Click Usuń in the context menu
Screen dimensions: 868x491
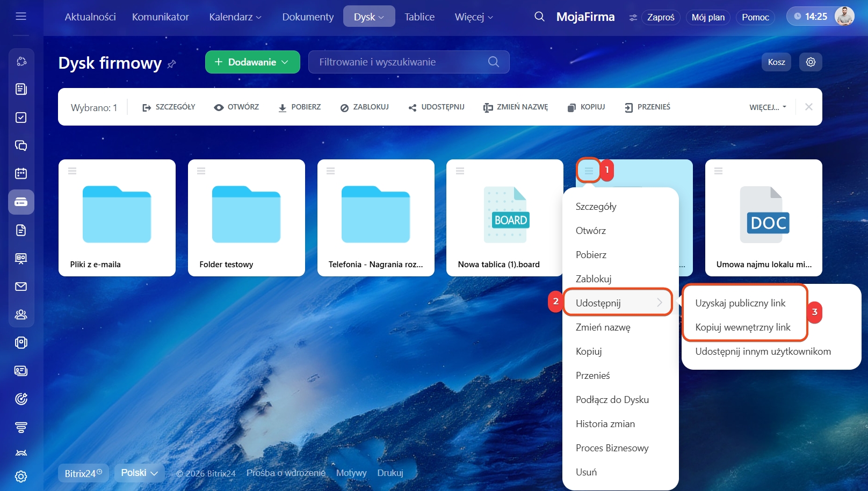(x=586, y=472)
